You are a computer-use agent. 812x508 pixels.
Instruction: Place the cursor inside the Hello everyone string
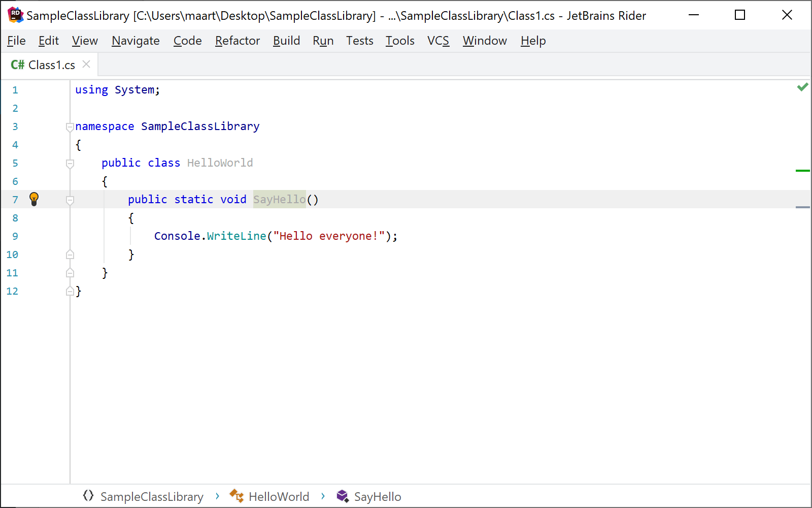point(330,236)
